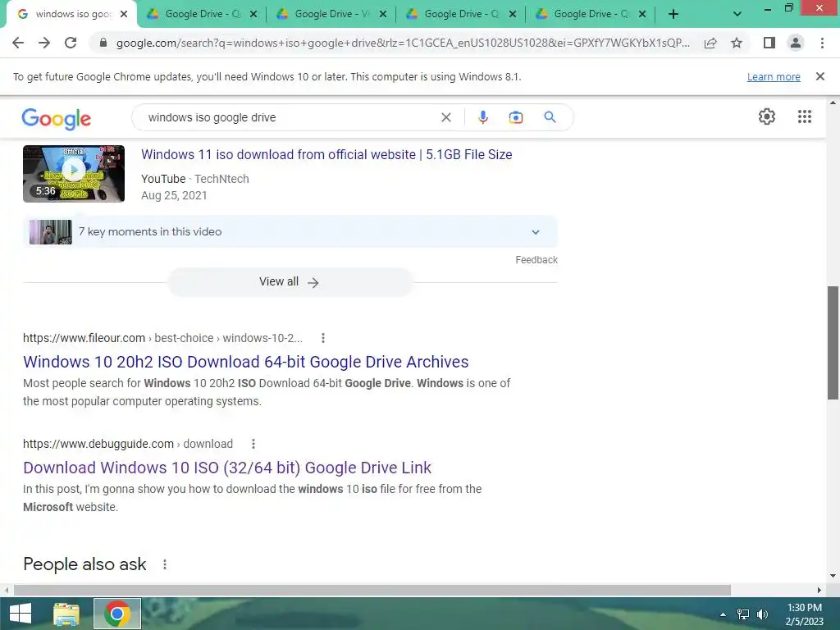
Task: Open the Chrome side panel
Action: (769, 43)
